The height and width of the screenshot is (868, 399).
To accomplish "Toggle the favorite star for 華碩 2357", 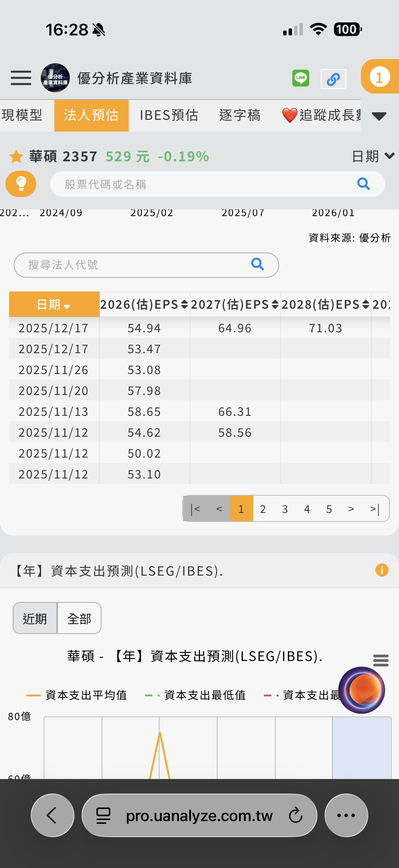I will click(16, 157).
